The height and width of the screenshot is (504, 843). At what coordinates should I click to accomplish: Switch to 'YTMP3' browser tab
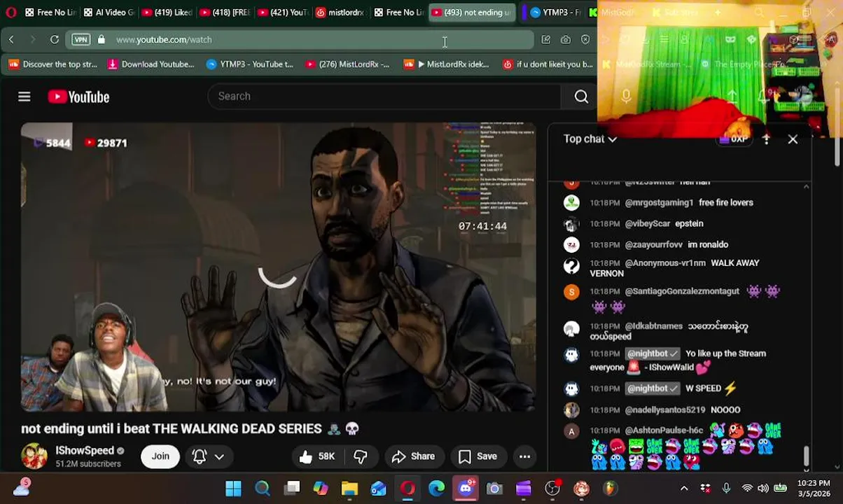pos(555,13)
